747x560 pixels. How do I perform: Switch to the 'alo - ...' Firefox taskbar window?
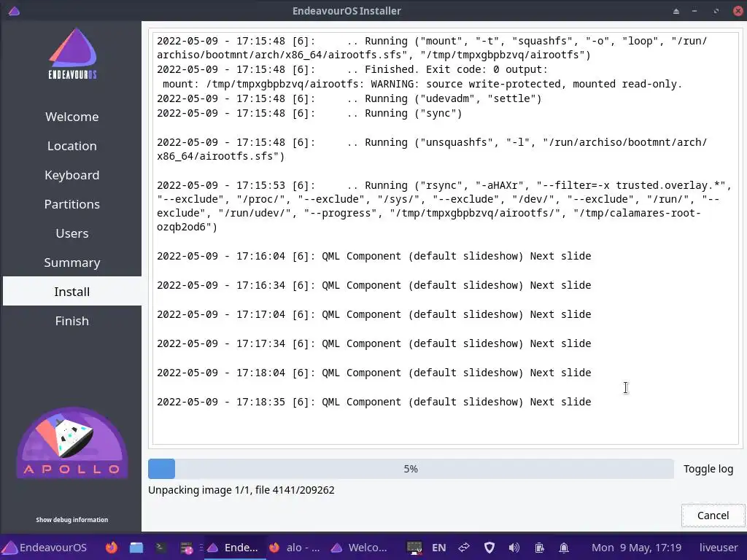coord(295,548)
